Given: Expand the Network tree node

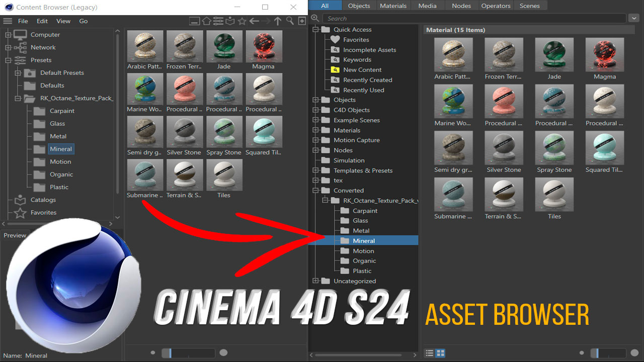Looking at the screenshot, I should point(8,47).
